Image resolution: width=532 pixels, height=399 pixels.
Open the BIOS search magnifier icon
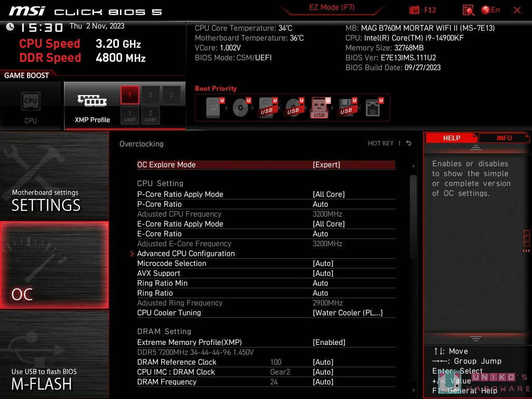click(468, 10)
